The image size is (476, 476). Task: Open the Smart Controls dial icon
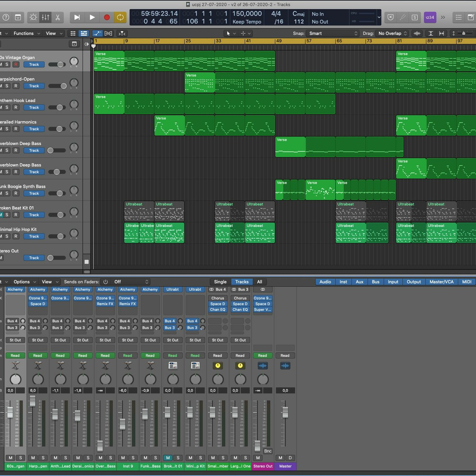click(33, 17)
